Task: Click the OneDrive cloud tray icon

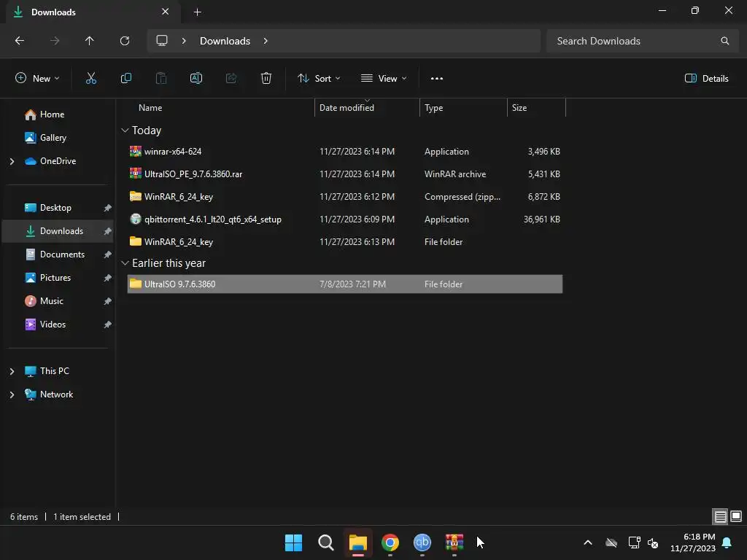Action: click(x=611, y=542)
